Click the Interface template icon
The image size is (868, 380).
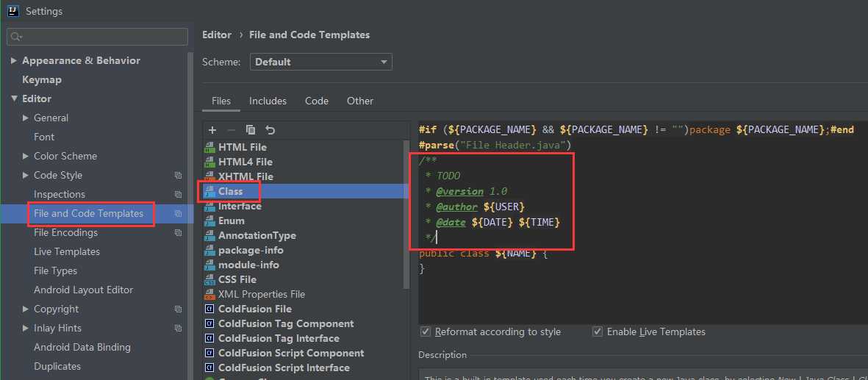[209, 206]
